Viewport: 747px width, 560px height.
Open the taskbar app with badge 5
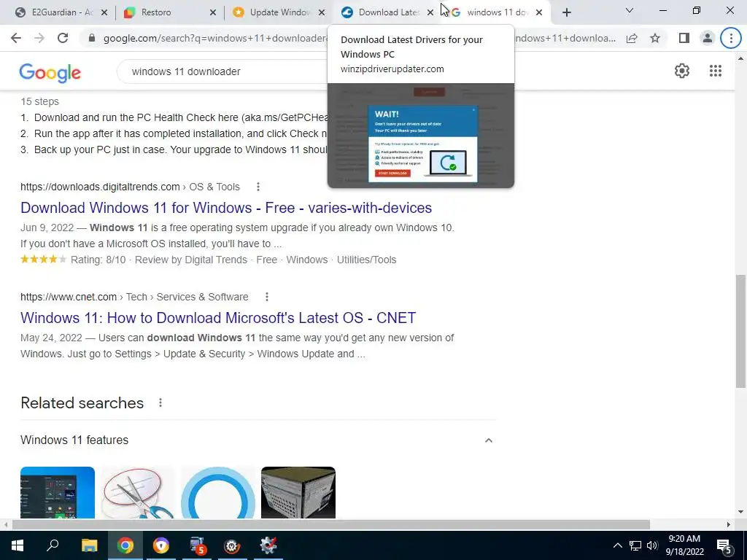(197, 545)
